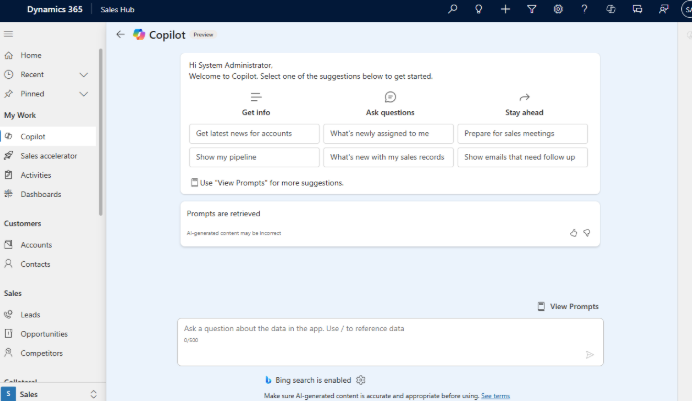The height and width of the screenshot is (401, 692).
Task: Click the Sales Hub app name
Action: [117, 9]
